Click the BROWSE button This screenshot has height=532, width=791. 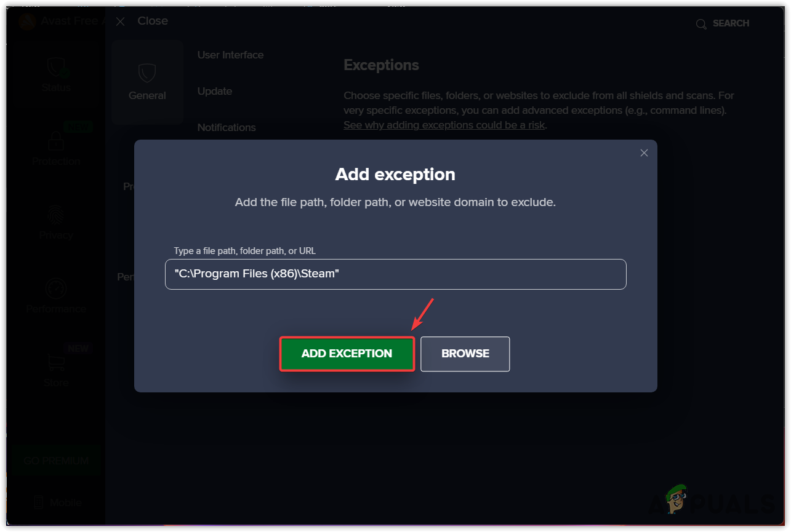[465, 354]
